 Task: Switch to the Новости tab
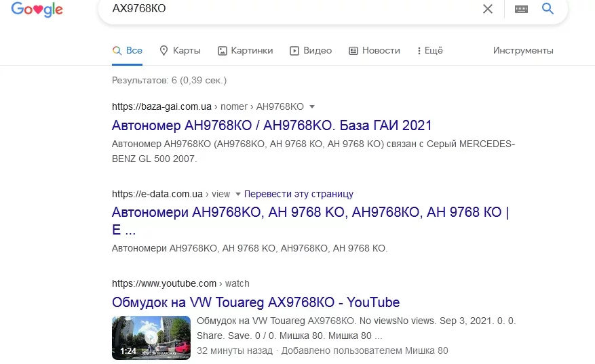click(374, 50)
